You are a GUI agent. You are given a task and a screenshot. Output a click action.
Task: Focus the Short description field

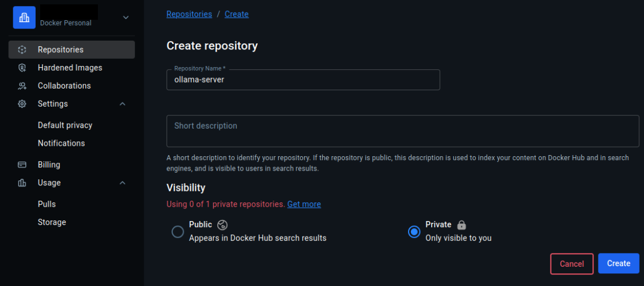tap(403, 131)
